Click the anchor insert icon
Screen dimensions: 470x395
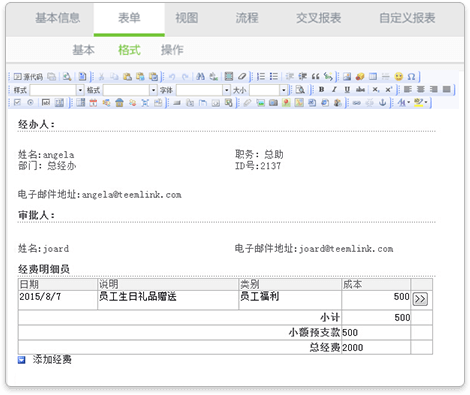click(x=382, y=103)
